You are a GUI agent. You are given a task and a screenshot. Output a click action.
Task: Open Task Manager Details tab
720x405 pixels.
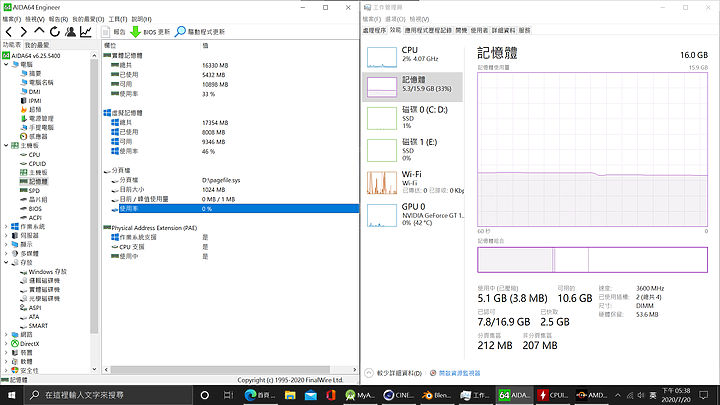pos(503,30)
